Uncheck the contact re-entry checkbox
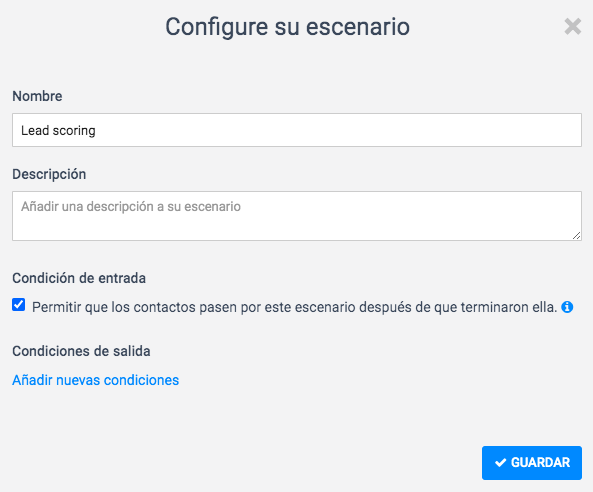This screenshot has width=593, height=492. pyautogui.click(x=19, y=305)
